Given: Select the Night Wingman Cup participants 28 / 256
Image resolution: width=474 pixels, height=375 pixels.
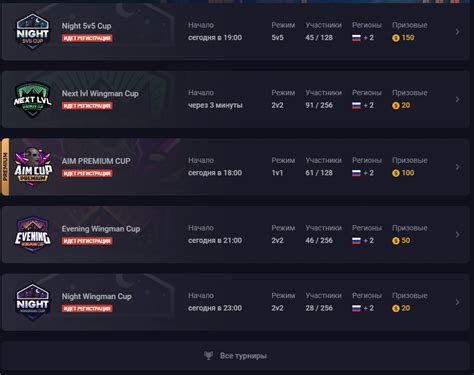Looking at the screenshot, I should [319, 308].
